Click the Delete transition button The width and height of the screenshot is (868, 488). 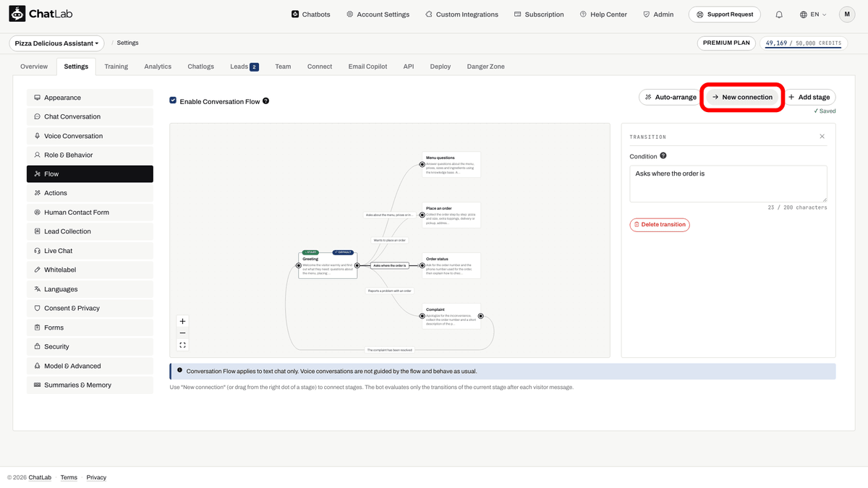[660, 225]
